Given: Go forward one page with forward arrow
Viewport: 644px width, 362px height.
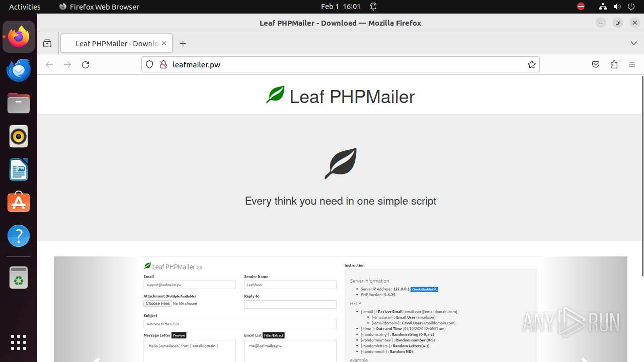Looking at the screenshot, I should (67, 64).
